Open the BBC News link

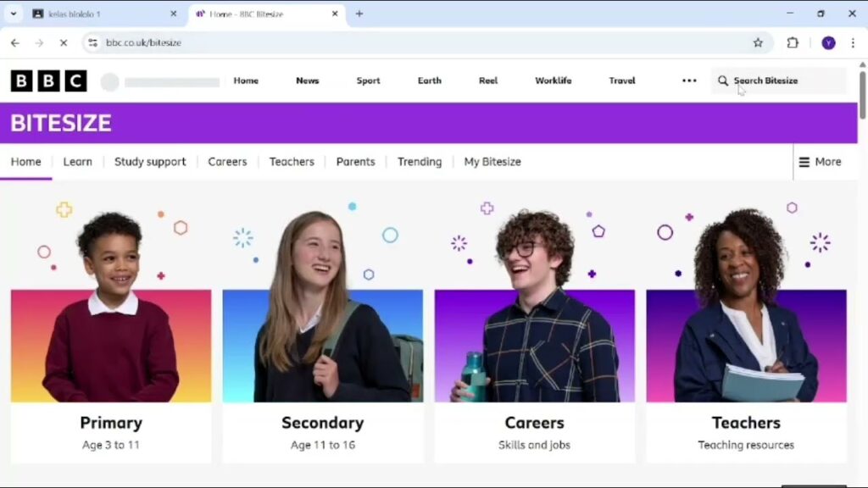[x=307, y=81]
